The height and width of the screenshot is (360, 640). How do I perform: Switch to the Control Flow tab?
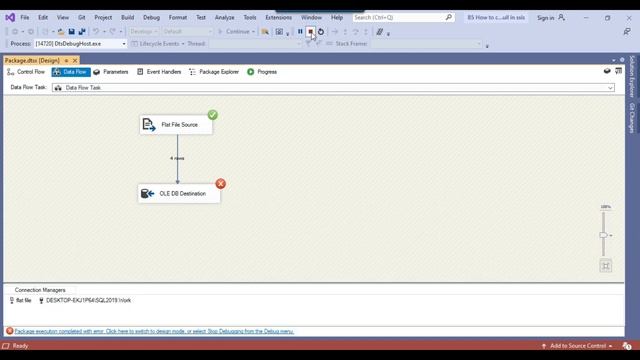(26, 72)
